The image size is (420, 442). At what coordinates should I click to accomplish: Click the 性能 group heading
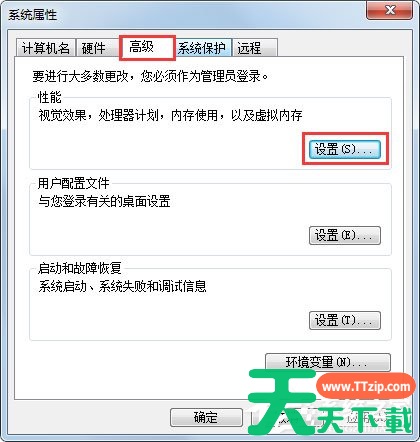tap(49, 97)
